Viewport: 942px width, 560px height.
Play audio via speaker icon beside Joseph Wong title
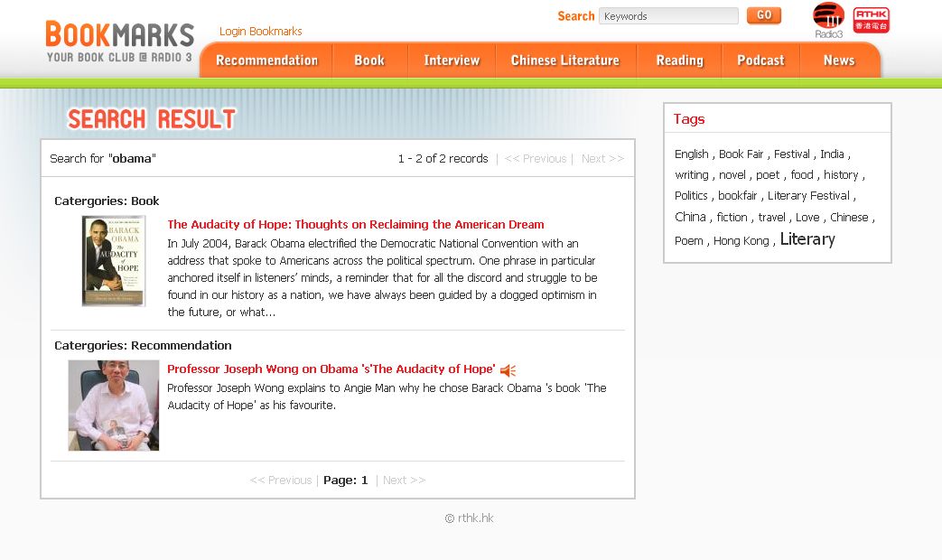pyautogui.click(x=508, y=370)
